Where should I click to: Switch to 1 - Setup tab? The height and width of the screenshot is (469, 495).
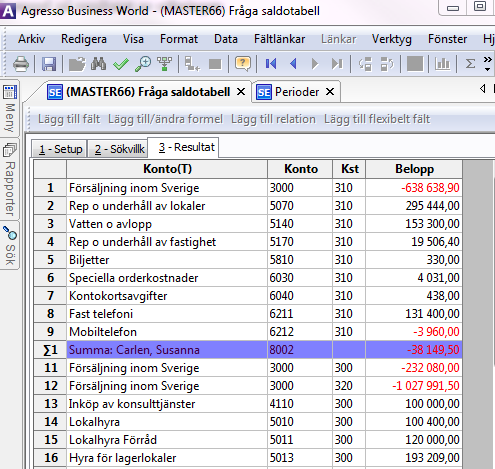point(60,149)
